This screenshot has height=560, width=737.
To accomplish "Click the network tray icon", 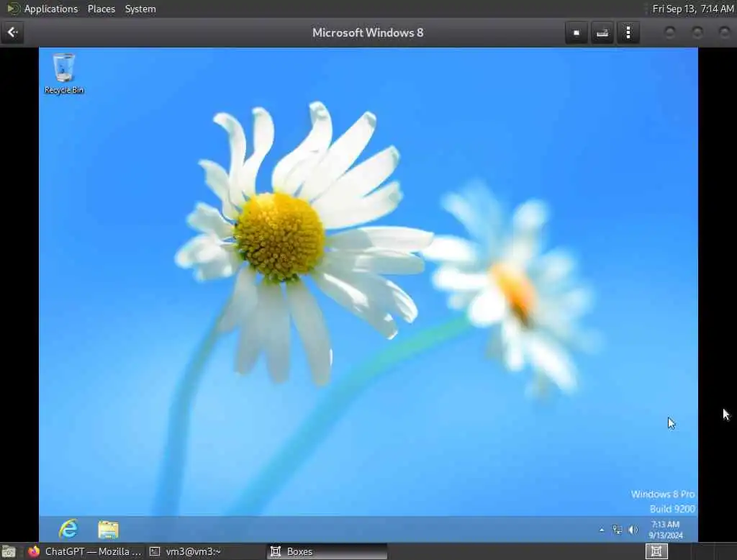I will 617,530.
